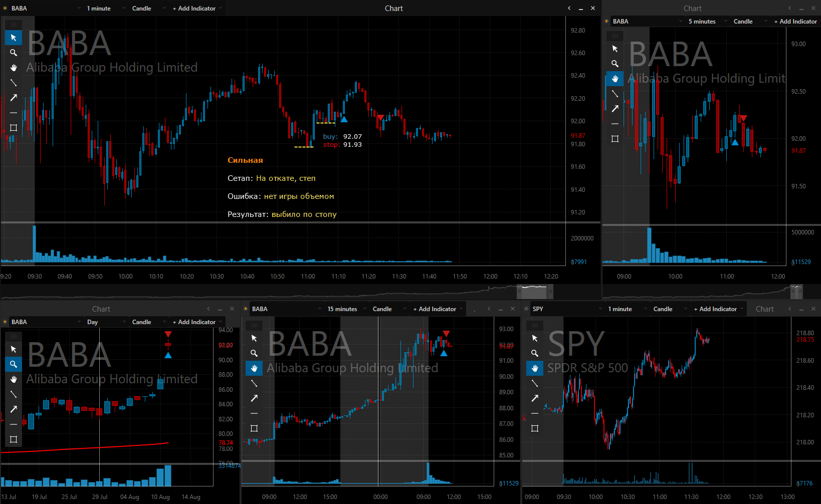
Task: Click Chart title tab beside SPY window
Action: coord(764,309)
